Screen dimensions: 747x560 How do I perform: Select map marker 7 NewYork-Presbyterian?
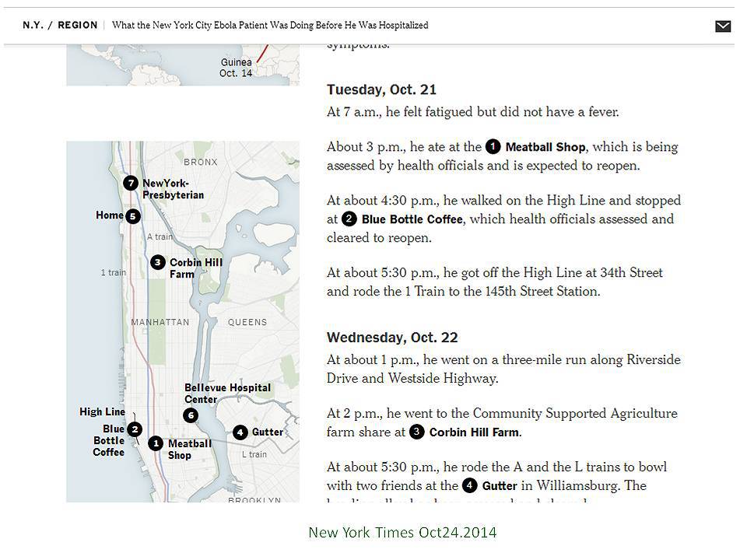(131, 183)
